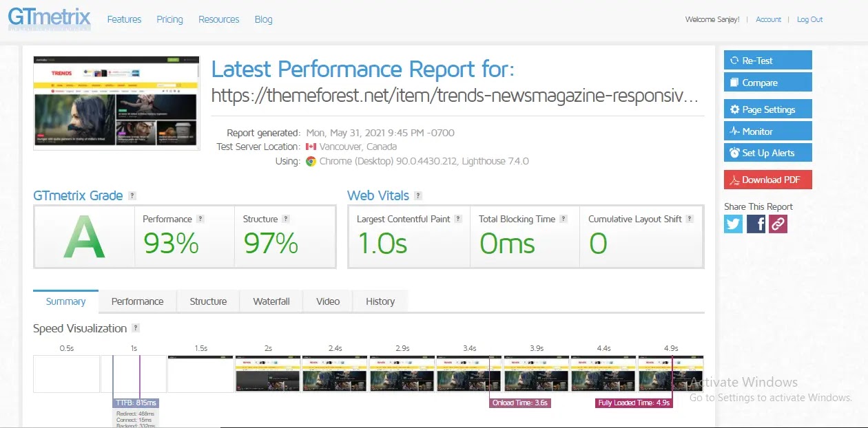Screen dimensions: 868x428
Task: Click the 4.9s filmstrip frame
Action: tap(671, 374)
